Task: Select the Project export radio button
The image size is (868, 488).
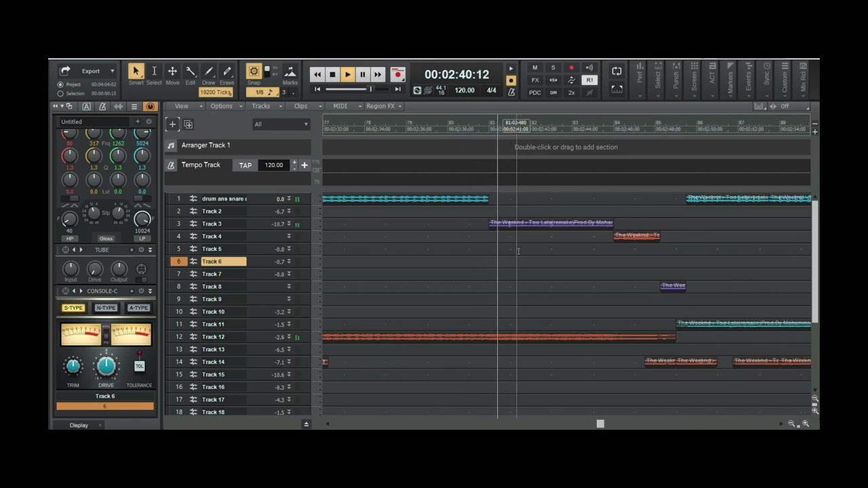Action: coord(60,85)
